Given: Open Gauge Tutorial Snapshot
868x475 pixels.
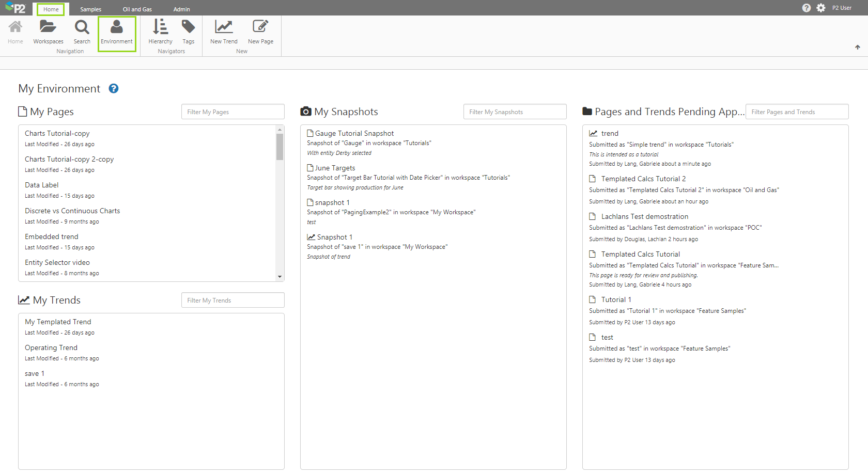Looking at the screenshot, I should pos(354,133).
